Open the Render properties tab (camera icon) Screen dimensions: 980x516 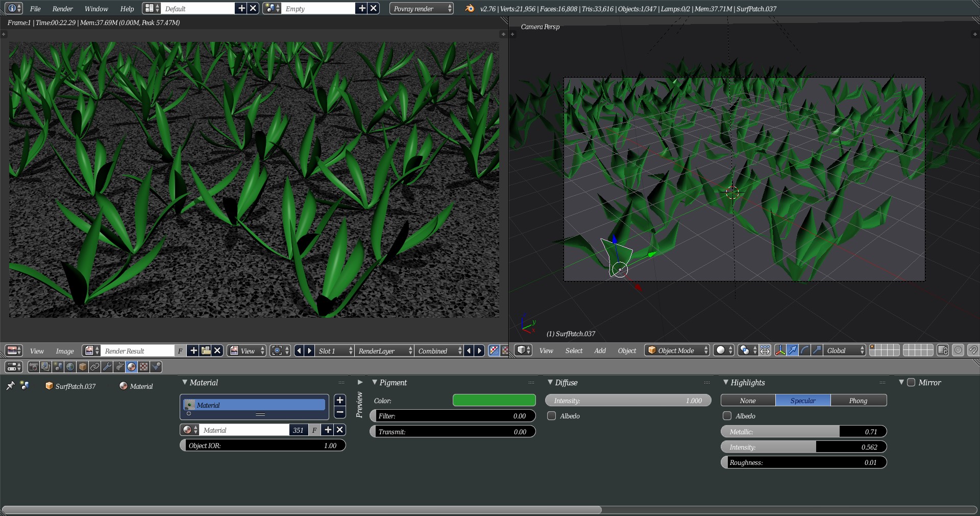34,367
